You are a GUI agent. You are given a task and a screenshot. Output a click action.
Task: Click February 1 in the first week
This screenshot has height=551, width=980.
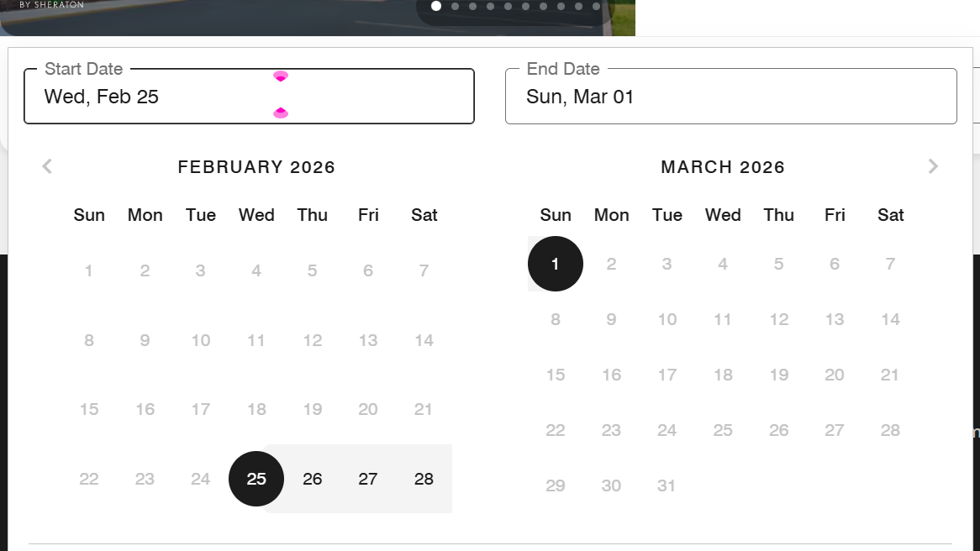pyautogui.click(x=89, y=270)
